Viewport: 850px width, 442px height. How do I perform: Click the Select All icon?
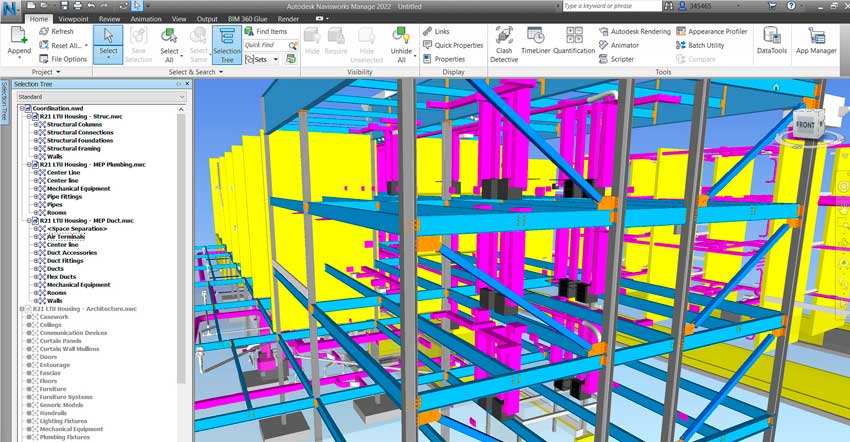[170, 43]
